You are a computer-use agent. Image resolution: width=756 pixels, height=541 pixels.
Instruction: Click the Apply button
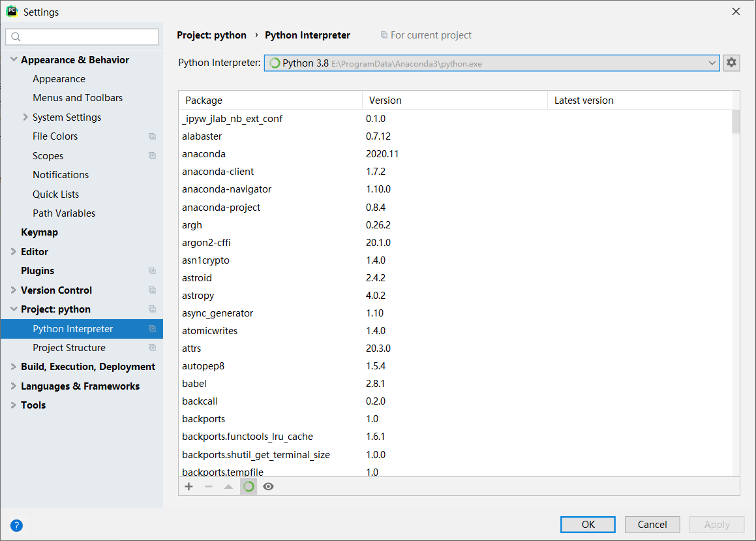click(717, 525)
